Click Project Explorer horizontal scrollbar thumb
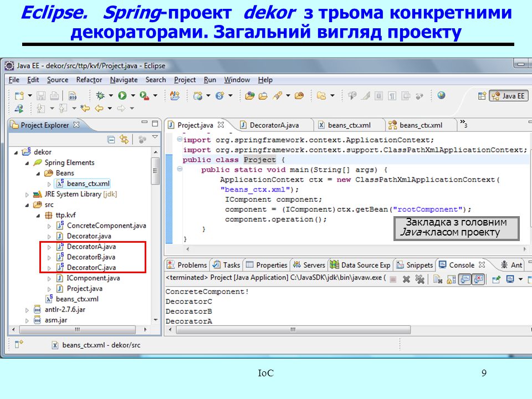 point(78,329)
